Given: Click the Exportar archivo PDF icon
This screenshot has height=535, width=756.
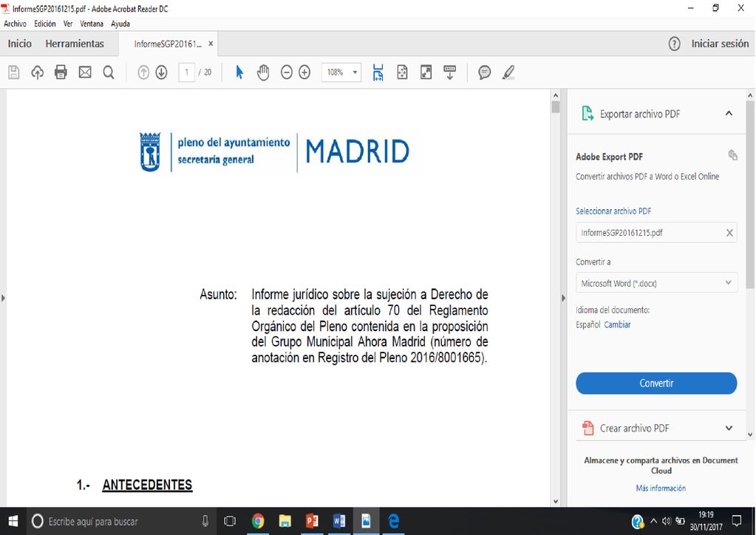Looking at the screenshot, I should 588,114.
